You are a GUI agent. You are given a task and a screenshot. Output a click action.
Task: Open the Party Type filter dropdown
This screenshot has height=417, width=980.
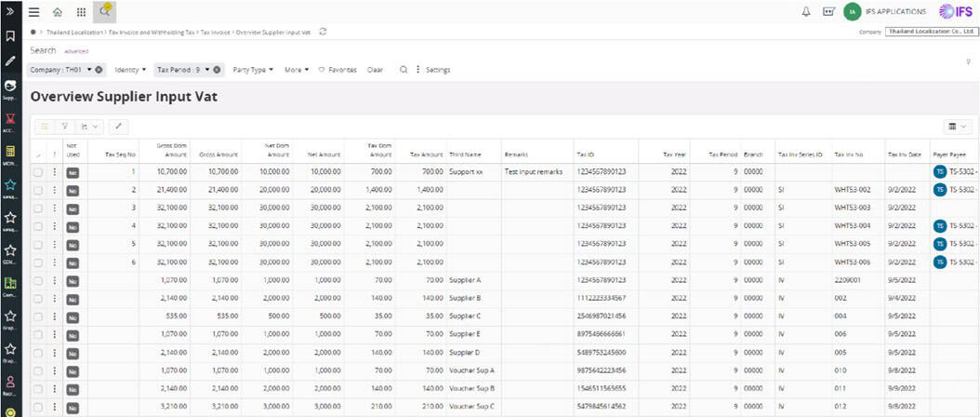pos(252,70)
